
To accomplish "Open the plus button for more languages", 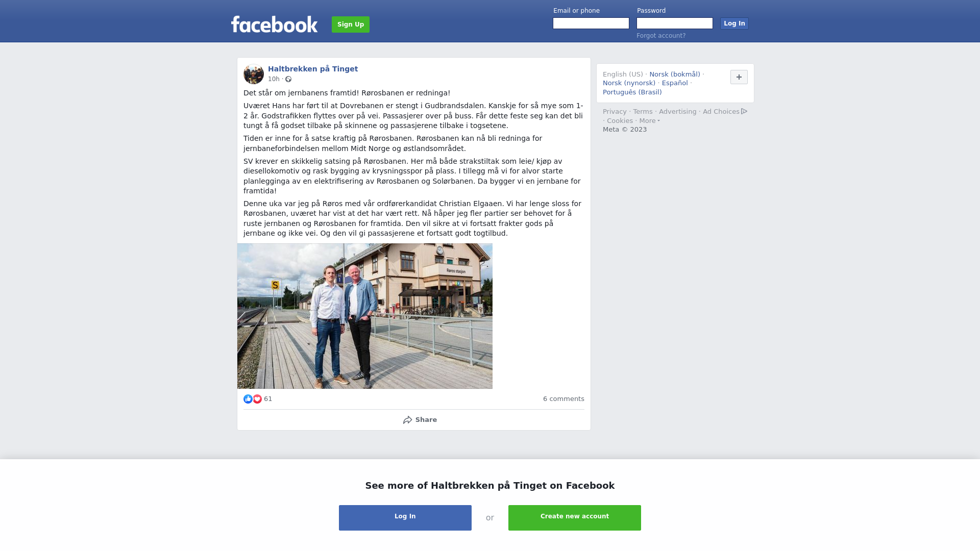I will point(739,77).
